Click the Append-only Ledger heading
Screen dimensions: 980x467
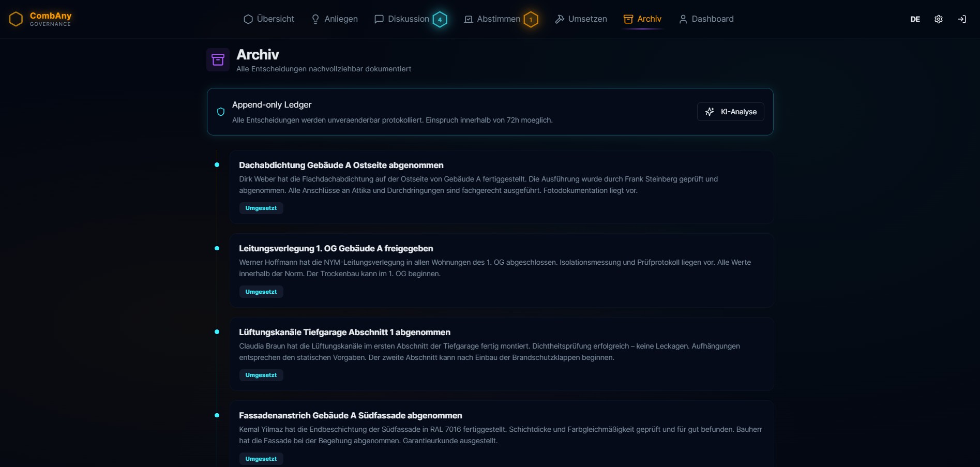272,104
